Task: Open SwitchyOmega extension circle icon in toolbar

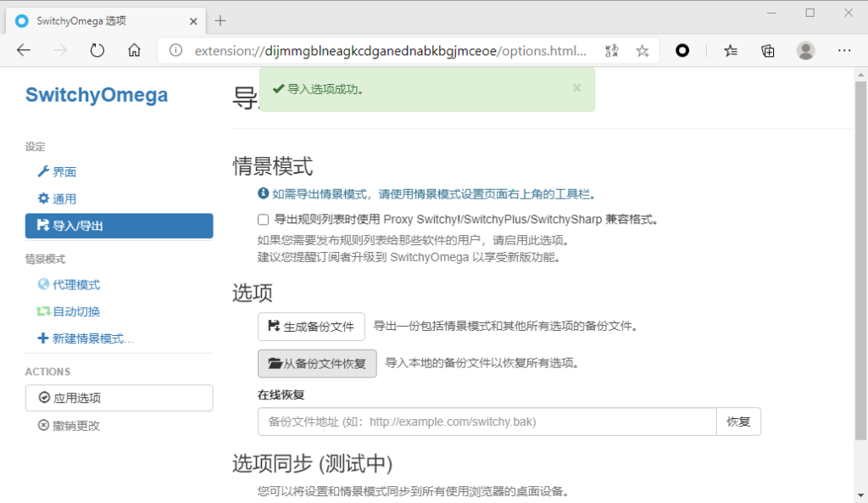Action: tap(682, 51)
